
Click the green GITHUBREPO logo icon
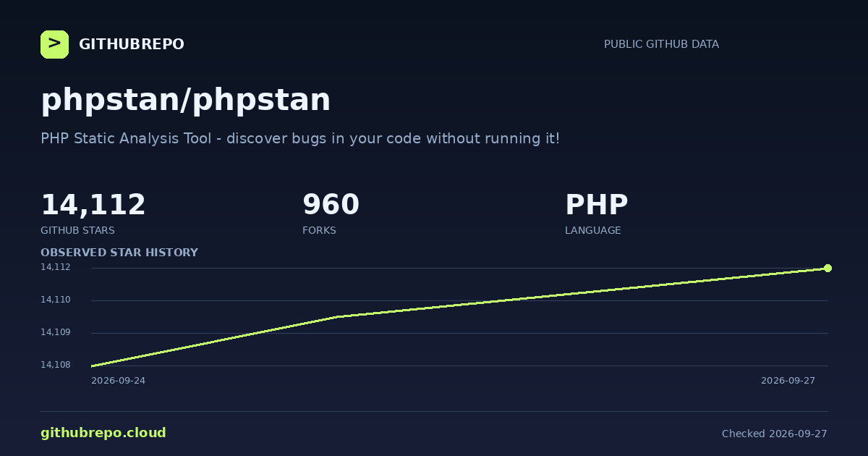(x=54, y=44)
